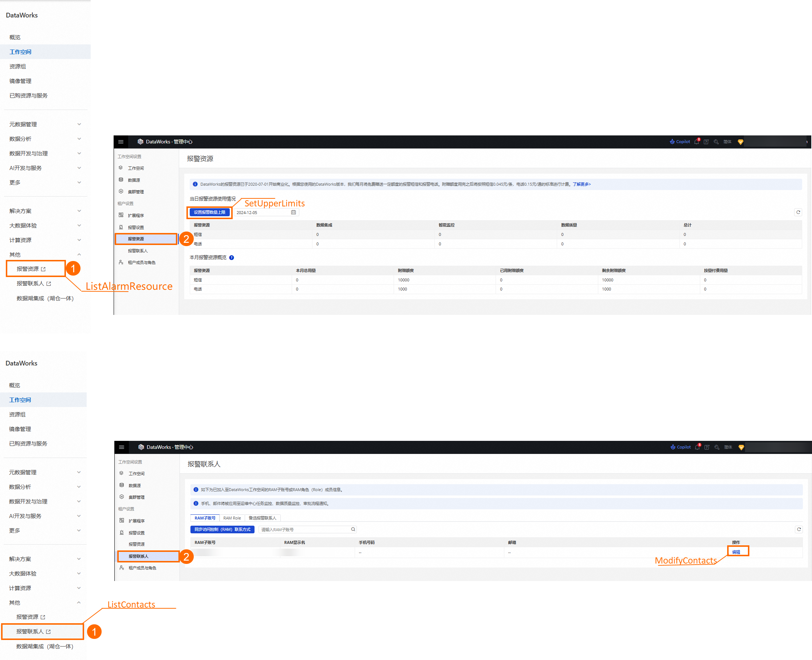Click help icon in 报警联系人 page header

(x=707, y=447)
